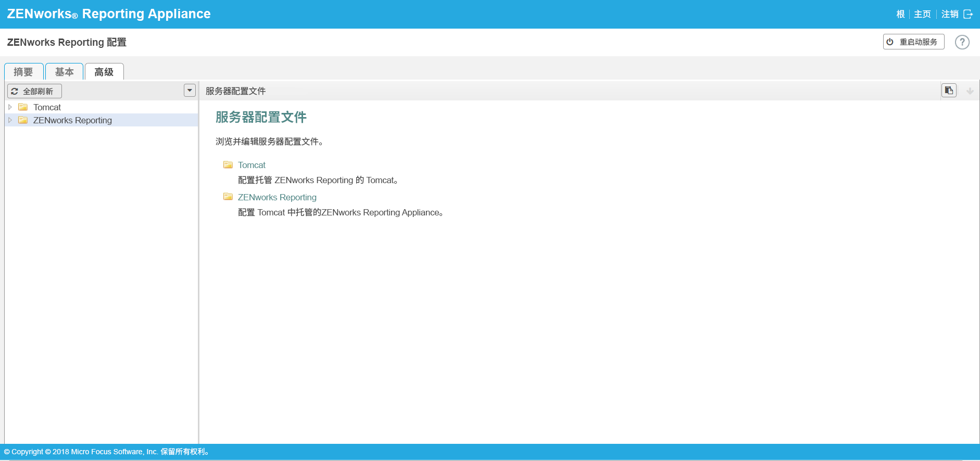Select Tomcat row in tree

point(102,107)
